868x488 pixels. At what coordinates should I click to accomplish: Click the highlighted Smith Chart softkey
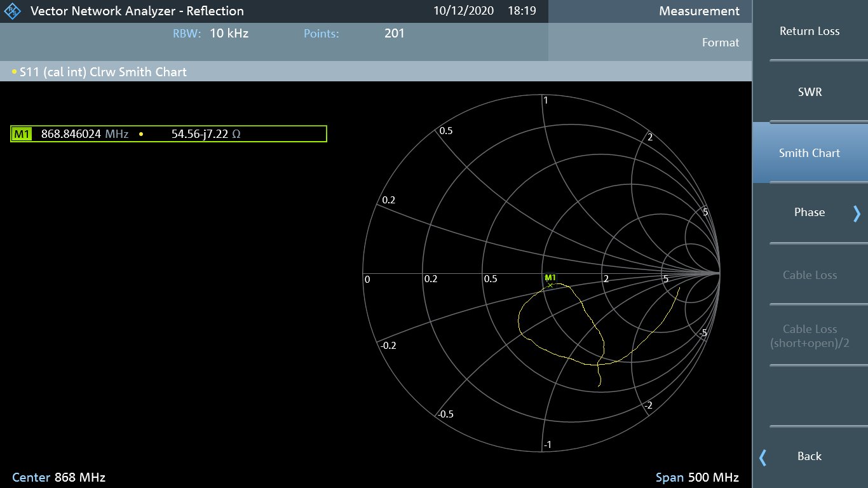click(810, 152)
